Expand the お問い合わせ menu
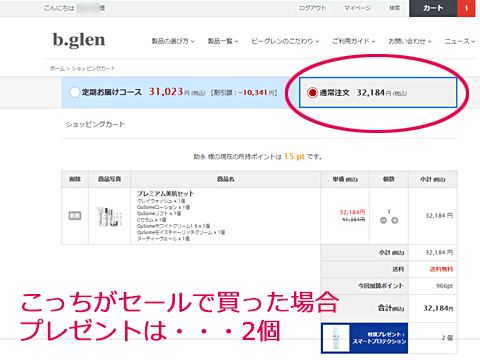480x360 pixels. click(410, 41)
